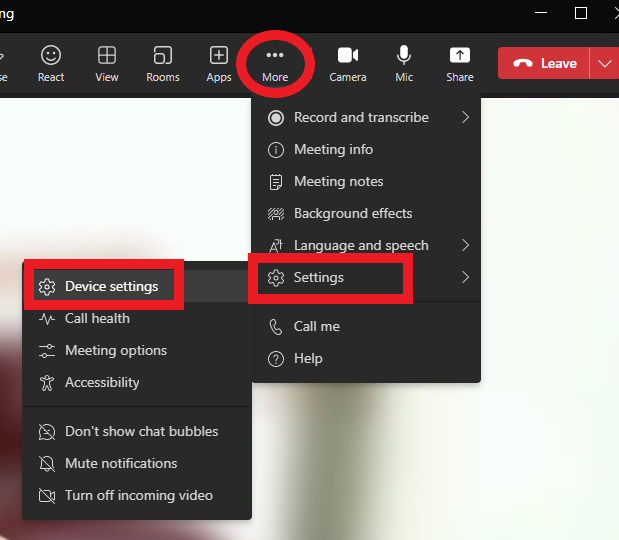Maximize the meeting window
The height and width of the screenshot is (540, 619).
tap(580, 13)
